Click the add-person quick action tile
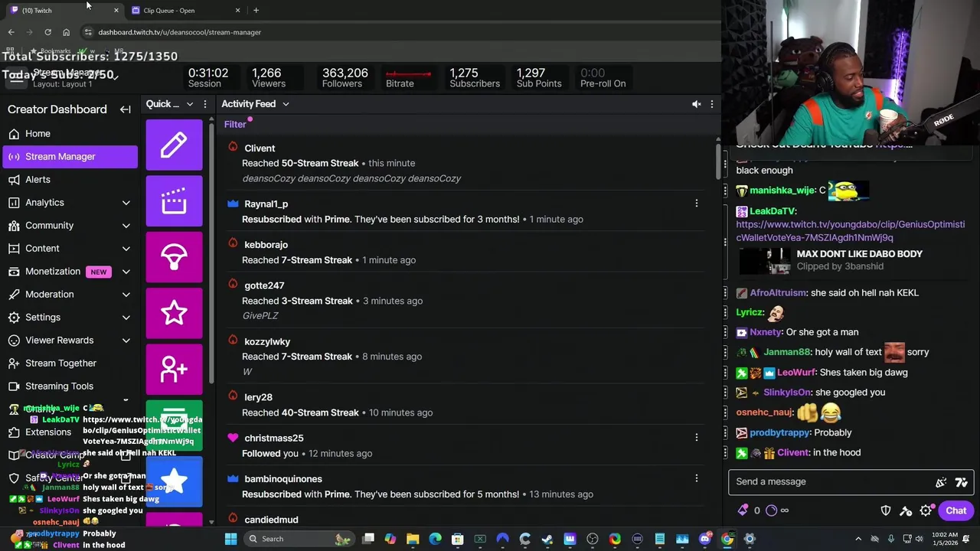The height and width of the screenshot is (551, 980). click(175, 370)
